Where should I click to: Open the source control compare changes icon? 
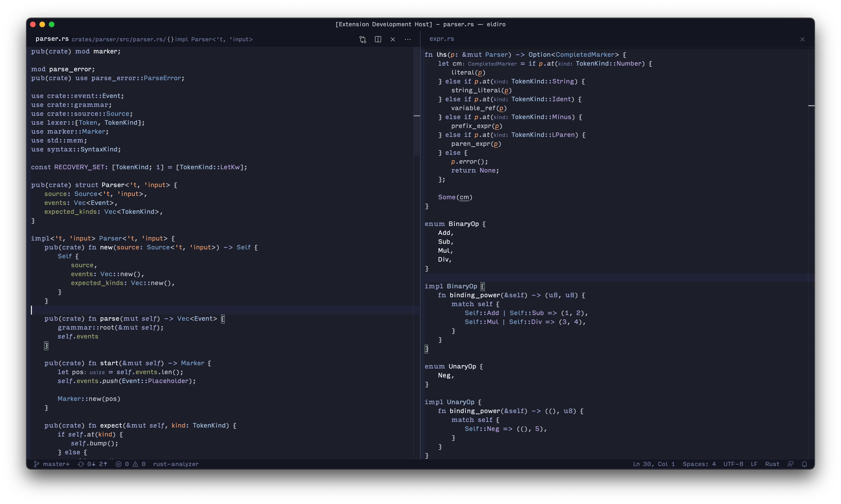[x=363, y=39]
